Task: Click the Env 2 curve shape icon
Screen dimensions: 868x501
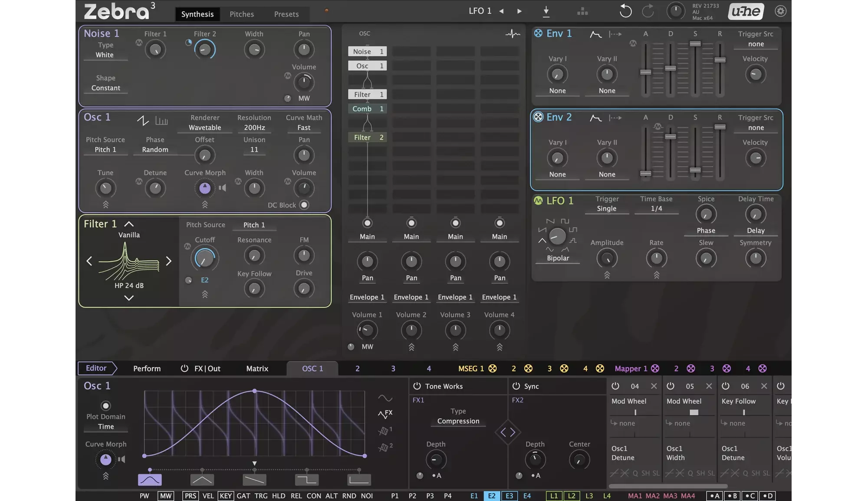Action: coord(595,118)
